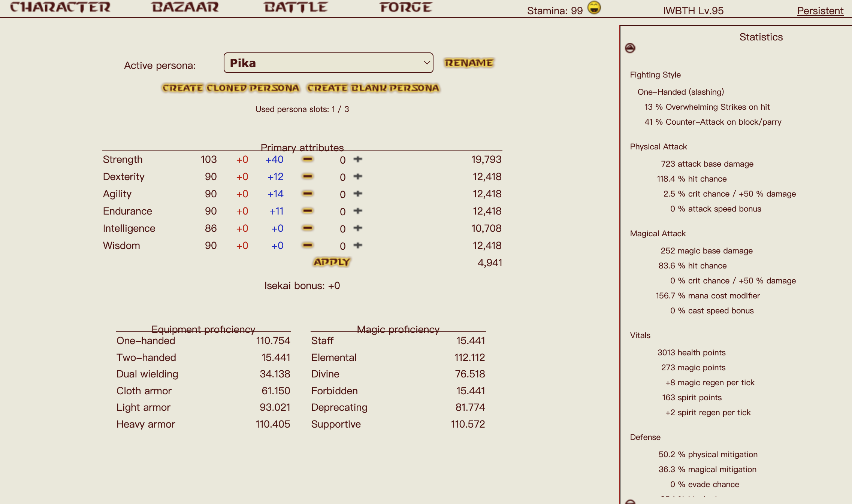The height and width of the screenshot is (504, 852).
Task: Click the stamina smiley face icon
Action: (594, 7)
